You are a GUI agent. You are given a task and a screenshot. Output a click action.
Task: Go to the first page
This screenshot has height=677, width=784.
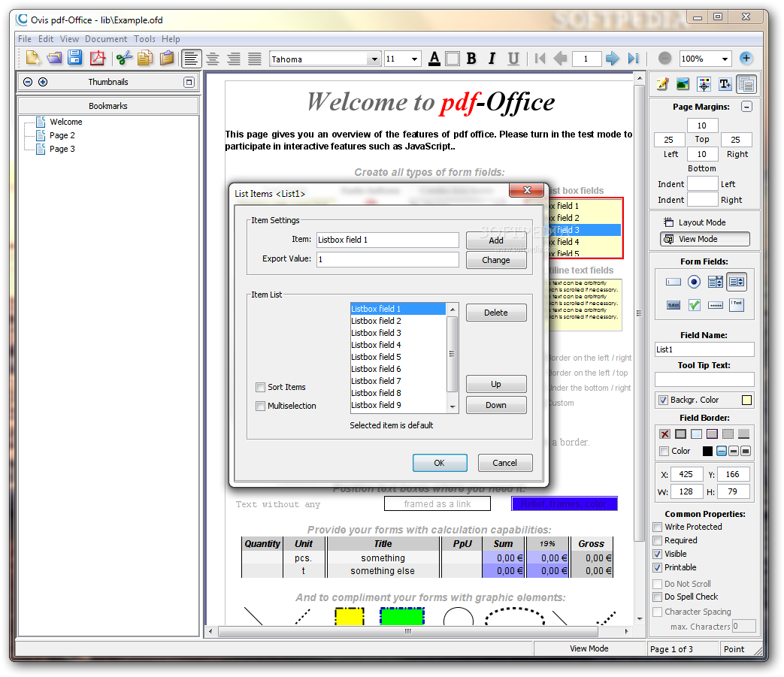click(540, 59)
